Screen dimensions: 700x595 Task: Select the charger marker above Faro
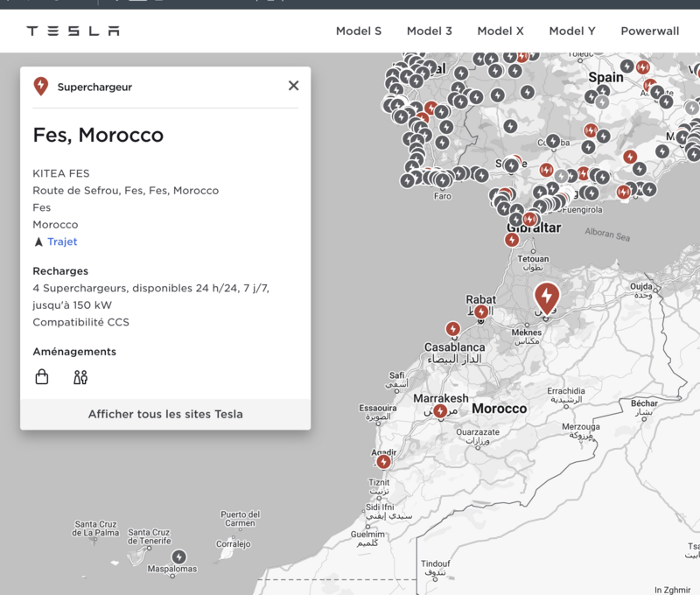tap(443, 181)
